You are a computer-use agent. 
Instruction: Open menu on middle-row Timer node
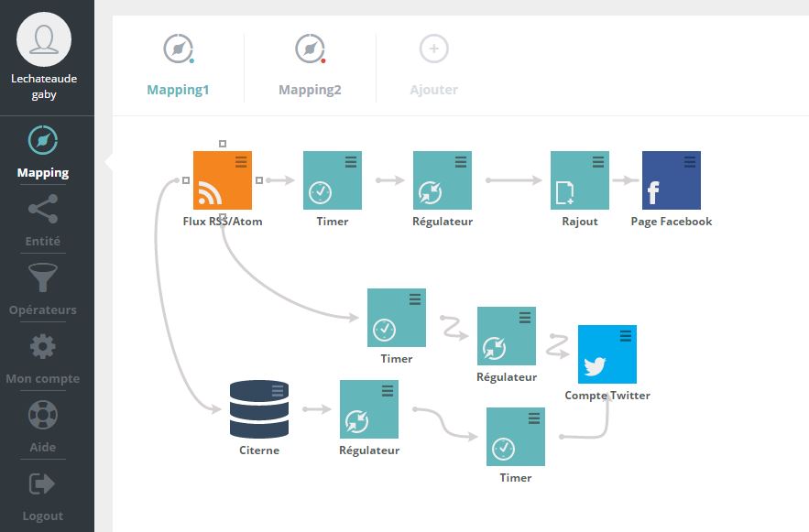click(x=415, y=299)
